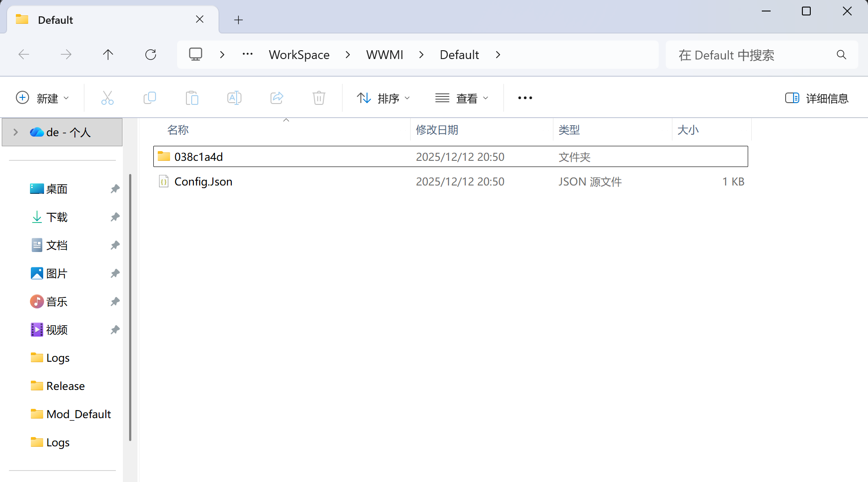This screenshot has height=482, width=868.
Task: Click the Rename icon in toolbar
Action: click(x=234, y=98)
